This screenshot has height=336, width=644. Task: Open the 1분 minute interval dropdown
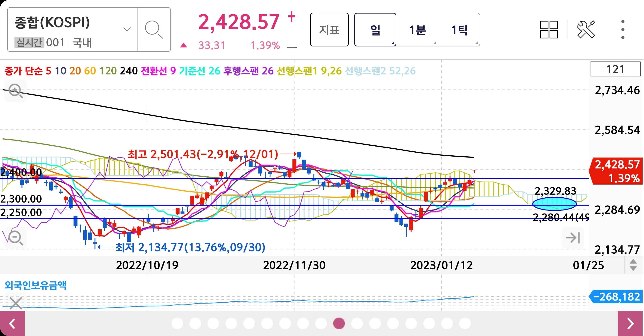coord(418,30)
